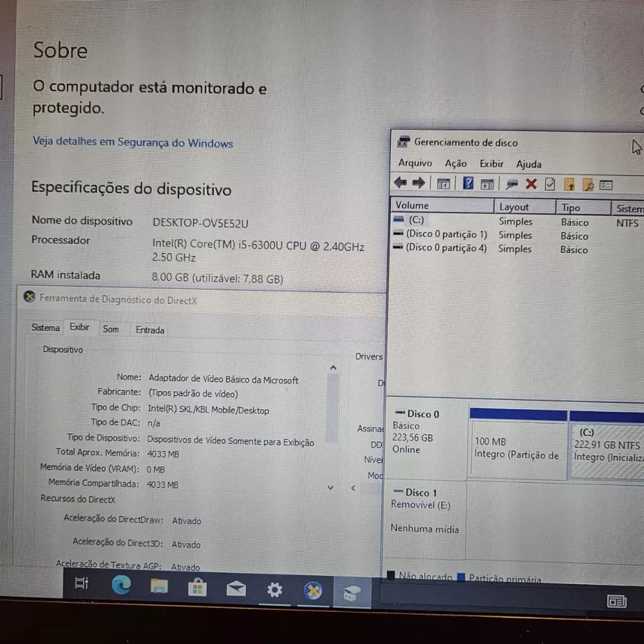The width and height of the screenshot is (644, 644).
Task: Switch to the Entrada tab in DirectX
Action: coord(150,330)
